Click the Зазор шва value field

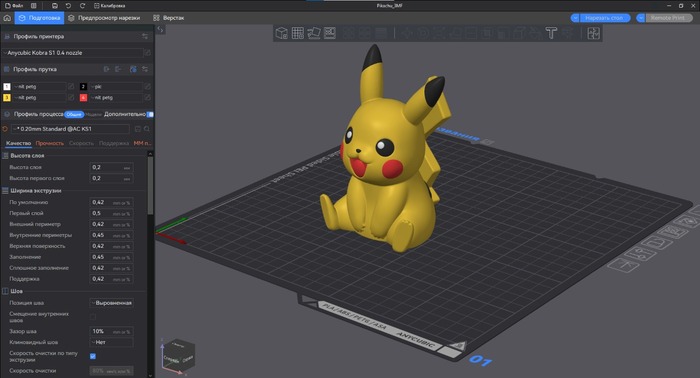coord(111,331)
